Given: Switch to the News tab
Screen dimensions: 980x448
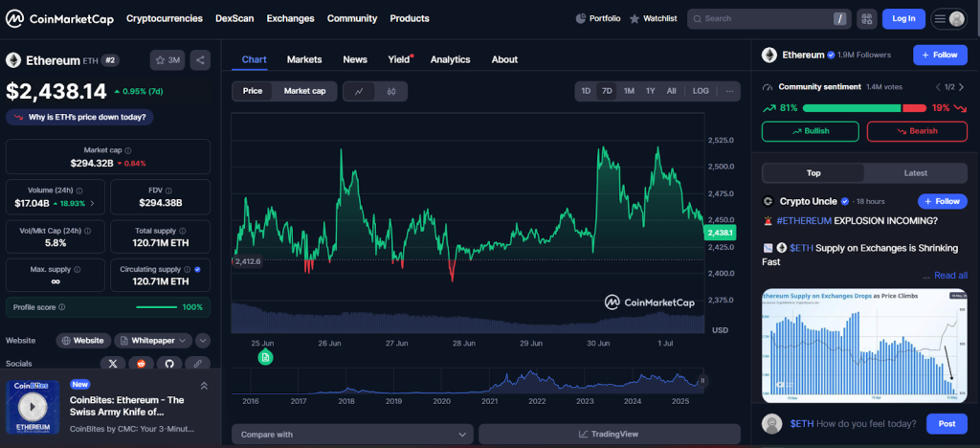Looking at the screenshot, I should pyautogui.click(x=355, y=59).
